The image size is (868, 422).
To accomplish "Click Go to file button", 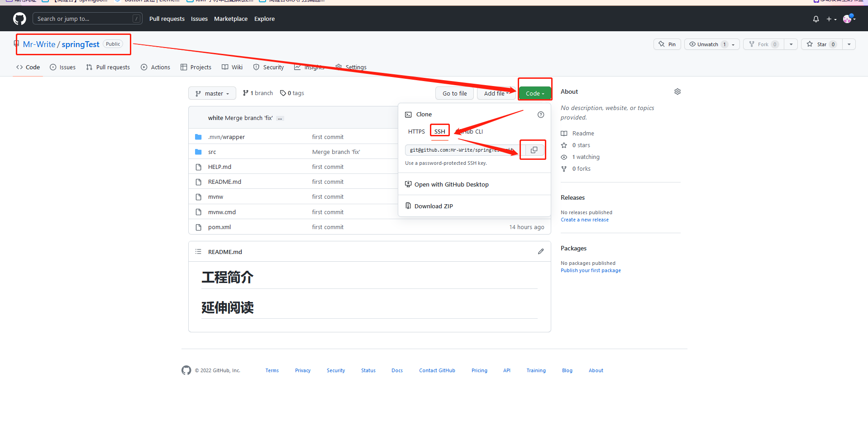I will tap(455, 93).
